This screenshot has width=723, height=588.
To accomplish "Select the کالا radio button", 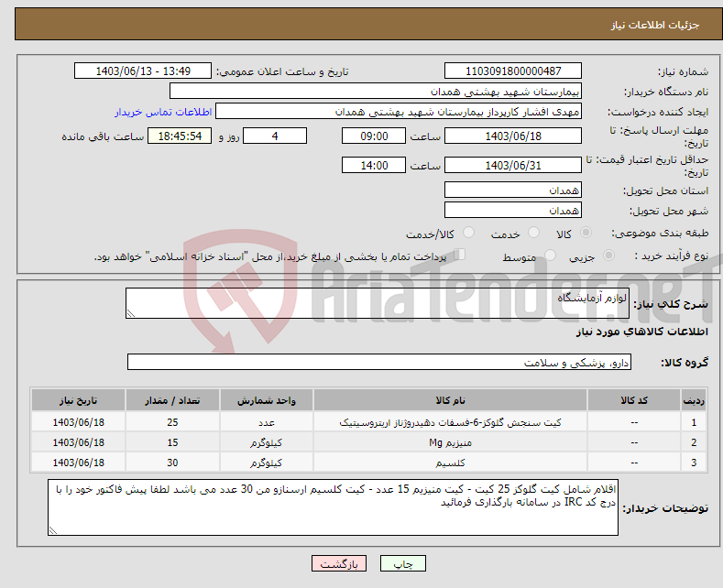I will pos(586,233).
